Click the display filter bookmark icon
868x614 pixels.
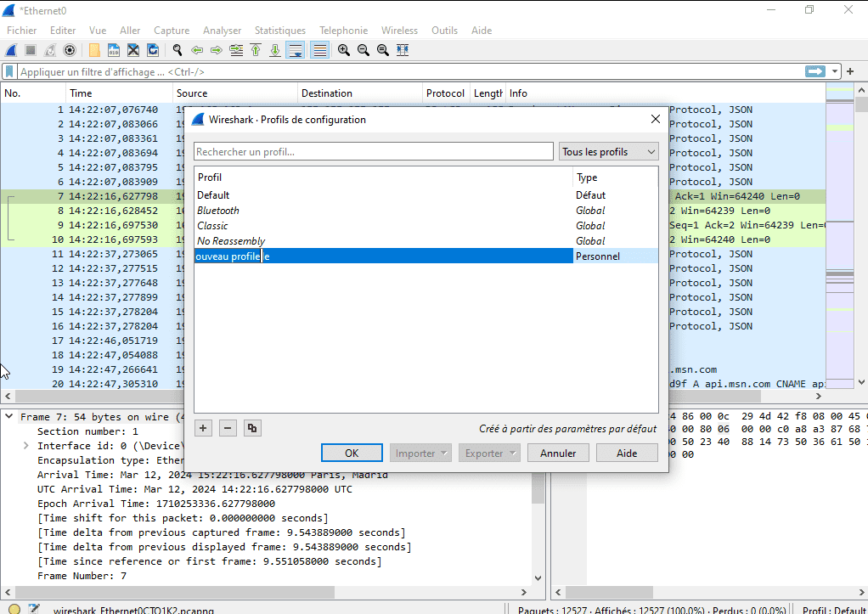(9, 71)
